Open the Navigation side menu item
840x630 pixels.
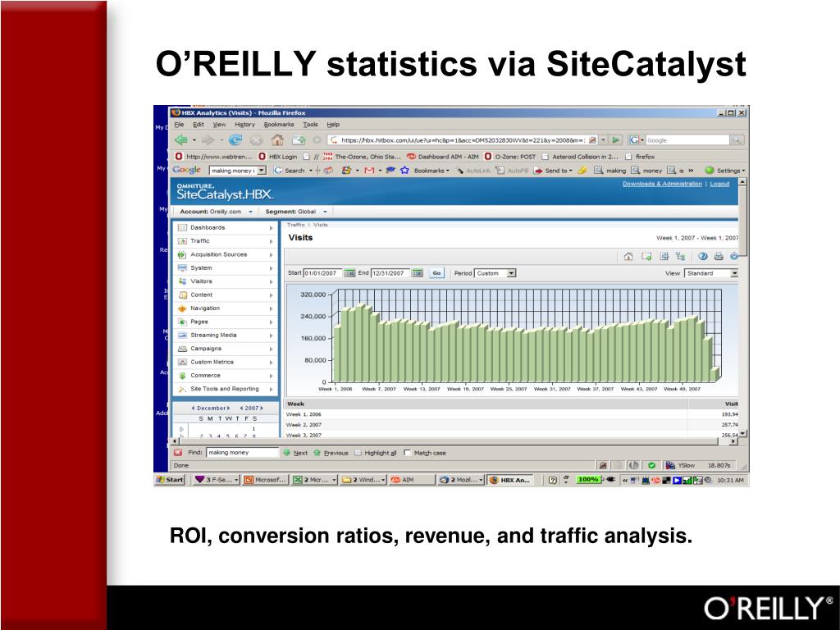(x=226, y=308)
